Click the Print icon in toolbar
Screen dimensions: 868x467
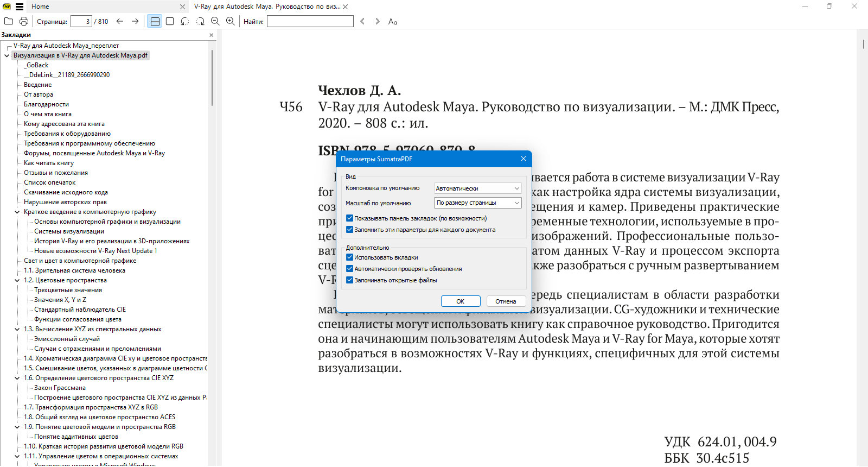pos(24,21)
